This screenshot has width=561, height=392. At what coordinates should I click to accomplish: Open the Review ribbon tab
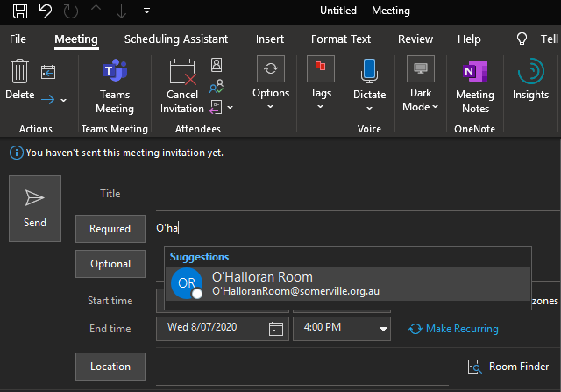pos(415,39)
